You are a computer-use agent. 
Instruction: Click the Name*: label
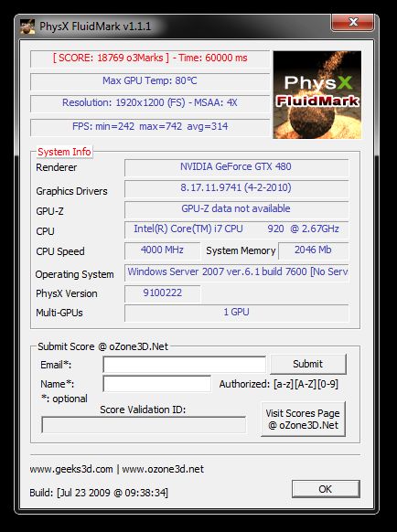(57, 384)
